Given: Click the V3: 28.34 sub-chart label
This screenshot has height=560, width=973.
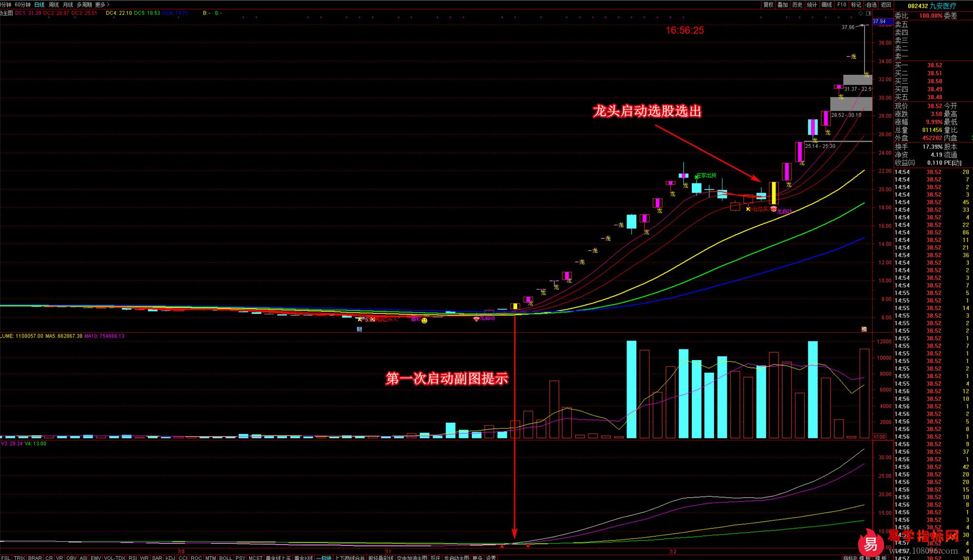Looking at the screenshot, I should click(x=12, y=444).
